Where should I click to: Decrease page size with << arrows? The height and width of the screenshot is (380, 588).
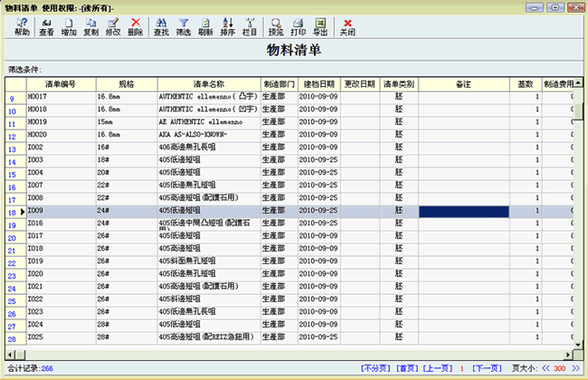(545, 368)
